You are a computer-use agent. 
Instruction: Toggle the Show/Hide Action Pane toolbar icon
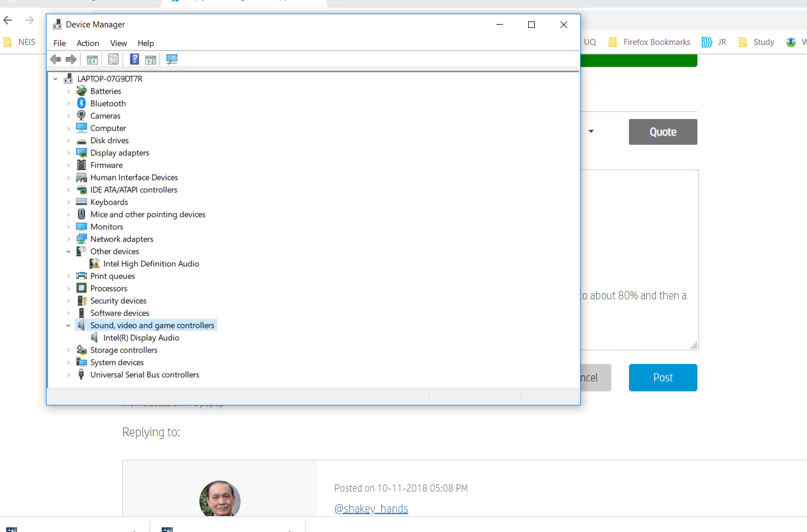(151, 59)
